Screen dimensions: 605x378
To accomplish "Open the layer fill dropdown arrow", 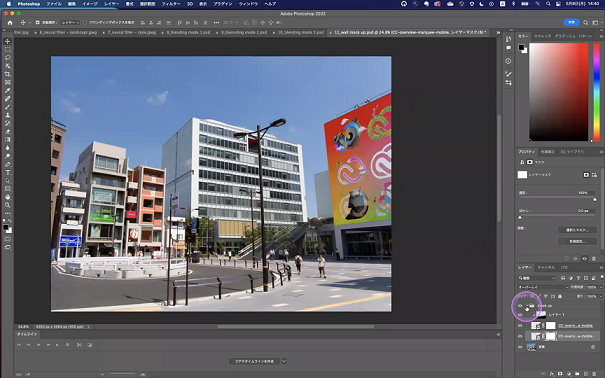I will (600, 296).
